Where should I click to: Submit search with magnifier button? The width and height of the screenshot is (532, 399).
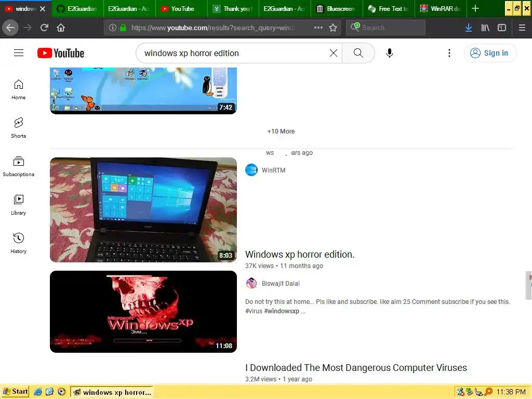pos(358,53)
